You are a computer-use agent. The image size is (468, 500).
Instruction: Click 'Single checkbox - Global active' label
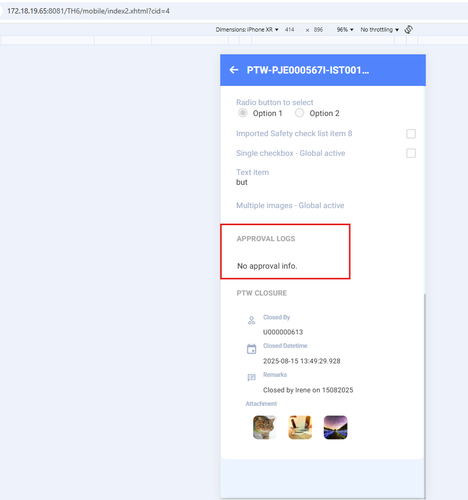291,153
